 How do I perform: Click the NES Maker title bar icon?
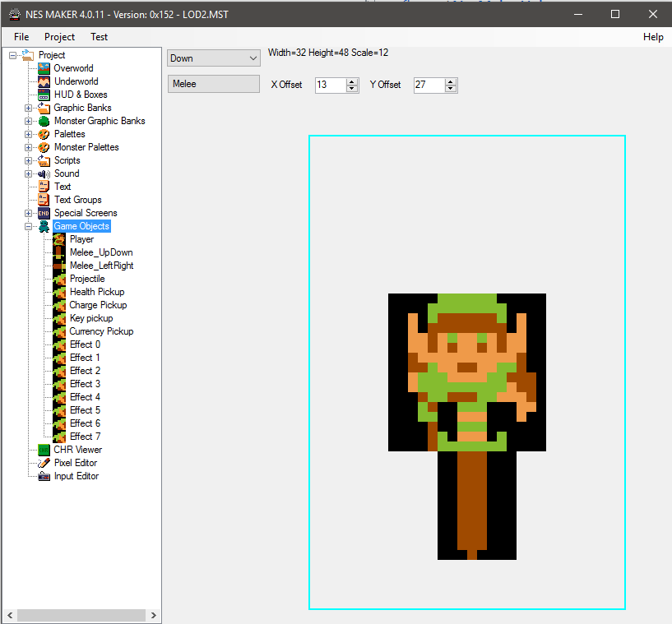tap(15, 14)
